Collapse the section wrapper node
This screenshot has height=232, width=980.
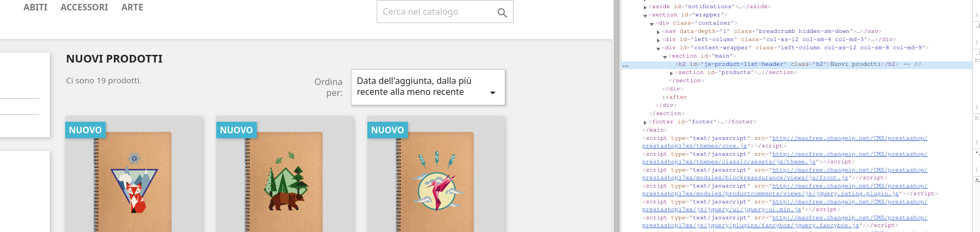coord(645,15)
